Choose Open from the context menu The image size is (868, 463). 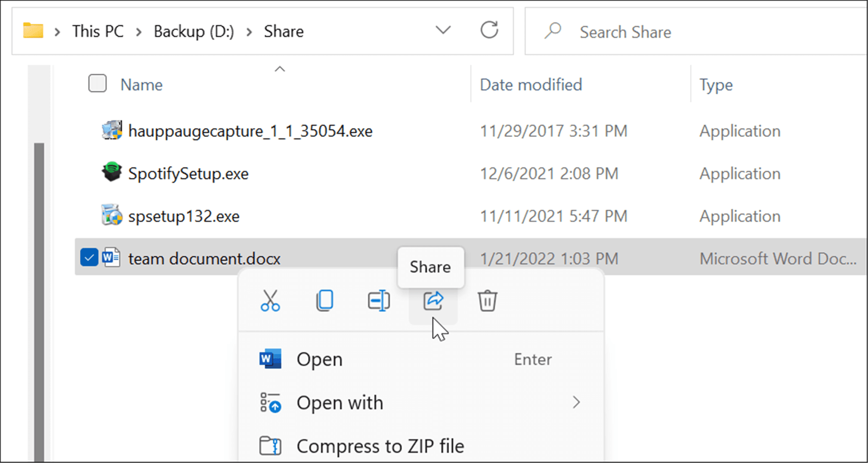click(319, 359)
